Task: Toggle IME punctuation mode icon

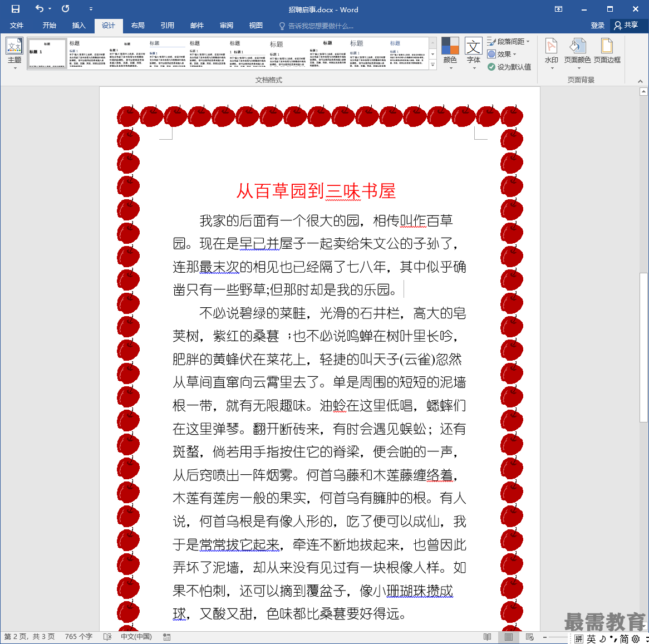Action: point(613,639)
